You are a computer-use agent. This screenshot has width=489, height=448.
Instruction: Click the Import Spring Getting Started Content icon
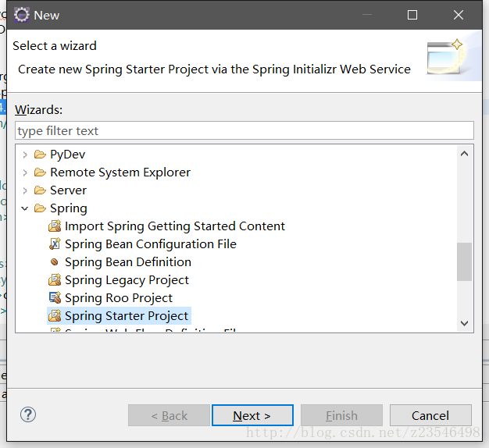(x=55, y=226)
